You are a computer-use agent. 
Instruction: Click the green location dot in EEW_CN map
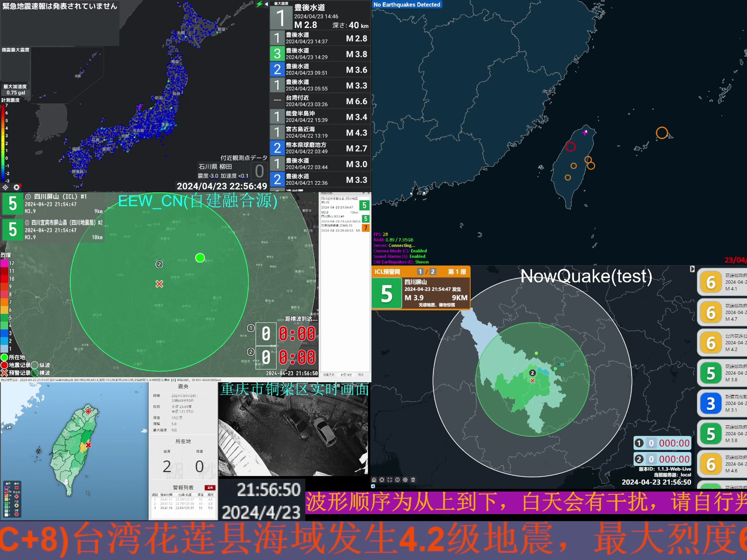pyautogui.click(x=200, y=258)
